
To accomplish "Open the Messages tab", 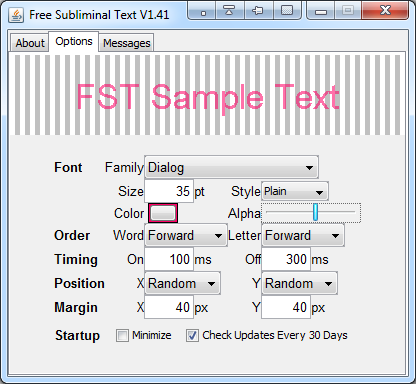I will tap(126, 43).
